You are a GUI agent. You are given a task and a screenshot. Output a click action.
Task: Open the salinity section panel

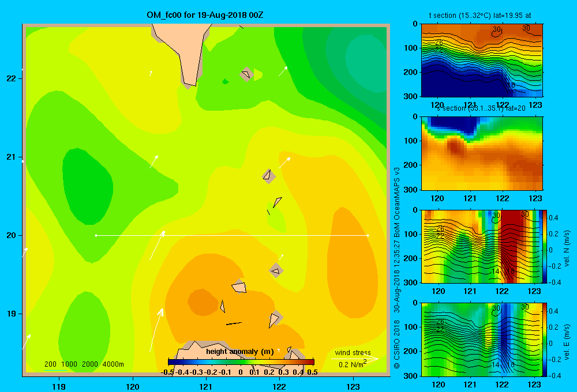pyautogui.click(x=482, y=153)
